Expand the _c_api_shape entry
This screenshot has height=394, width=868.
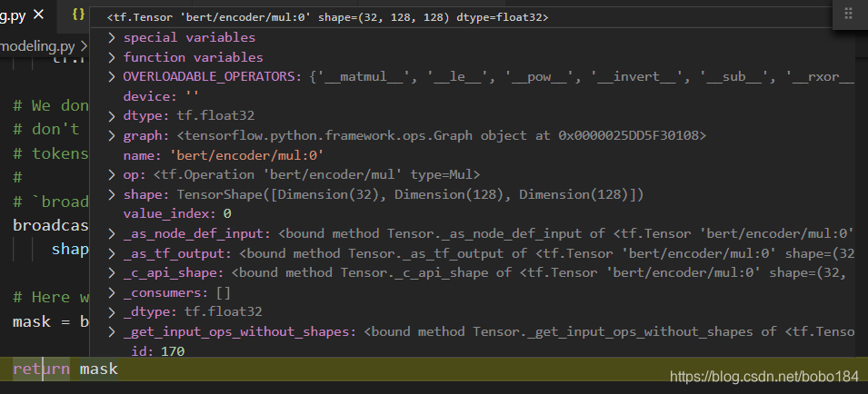pos(112,273)
